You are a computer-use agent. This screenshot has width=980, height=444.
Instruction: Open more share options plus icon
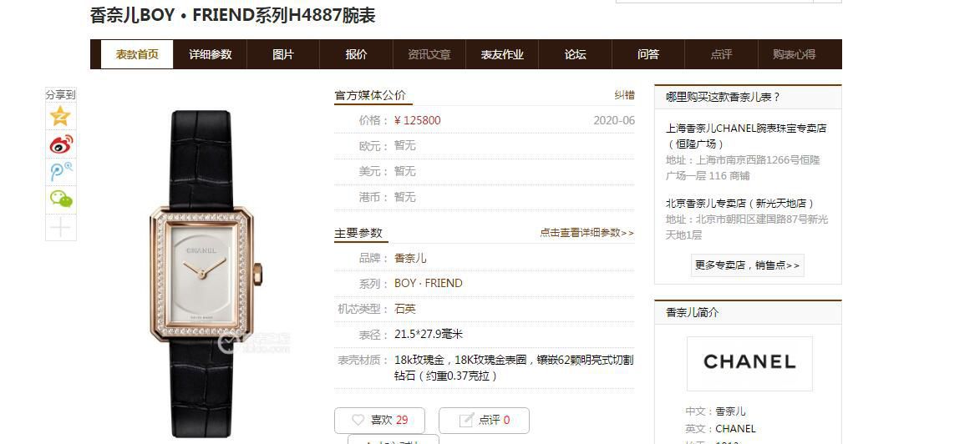[60, 227]
